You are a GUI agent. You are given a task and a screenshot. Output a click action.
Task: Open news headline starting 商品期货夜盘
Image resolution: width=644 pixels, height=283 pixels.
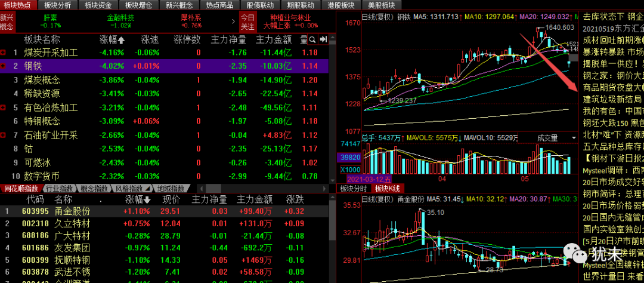(x=613, y=88)
